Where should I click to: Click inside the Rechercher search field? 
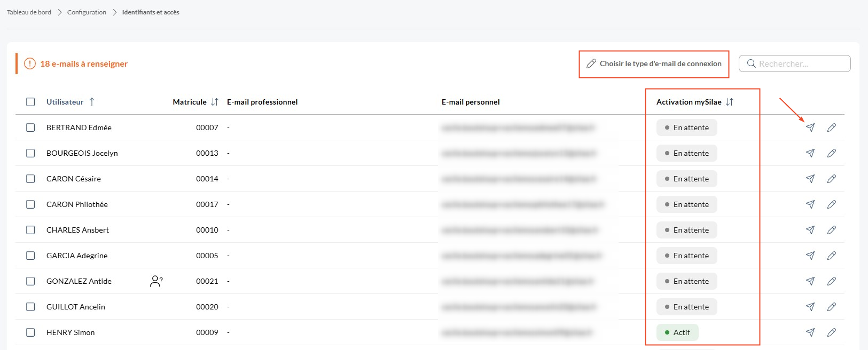point(795,63)
